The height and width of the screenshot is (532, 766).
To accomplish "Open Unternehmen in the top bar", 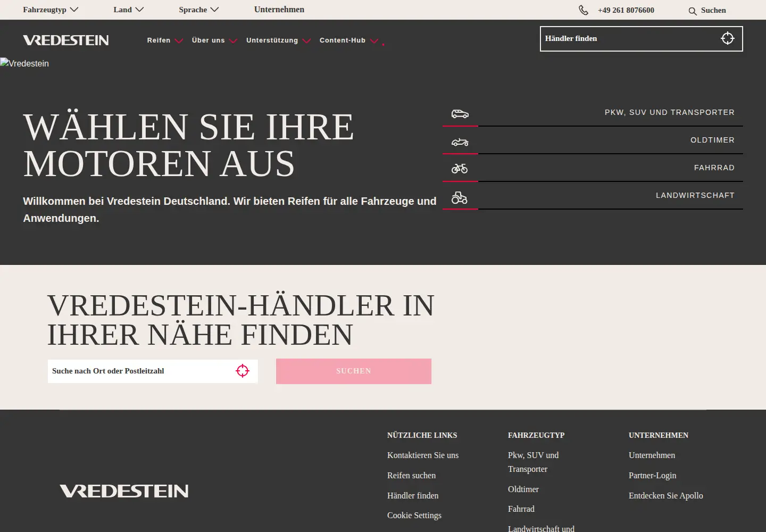I will [279, 10].
